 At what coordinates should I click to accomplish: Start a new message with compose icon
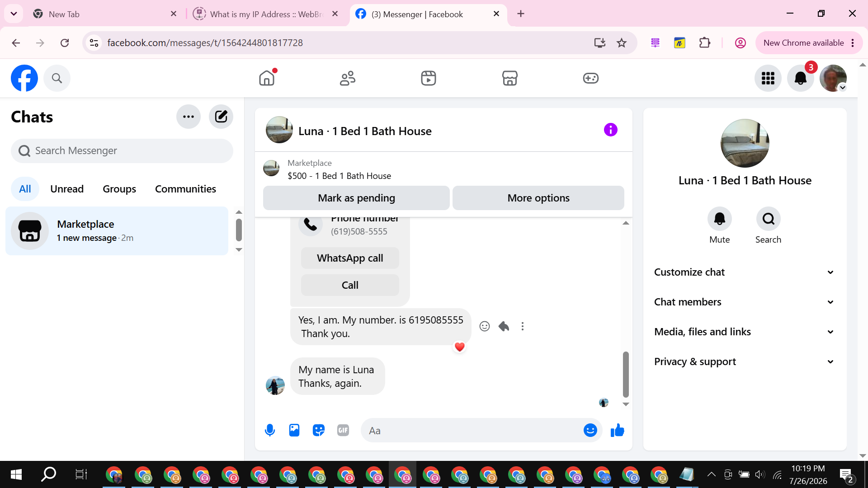(221, 117)
